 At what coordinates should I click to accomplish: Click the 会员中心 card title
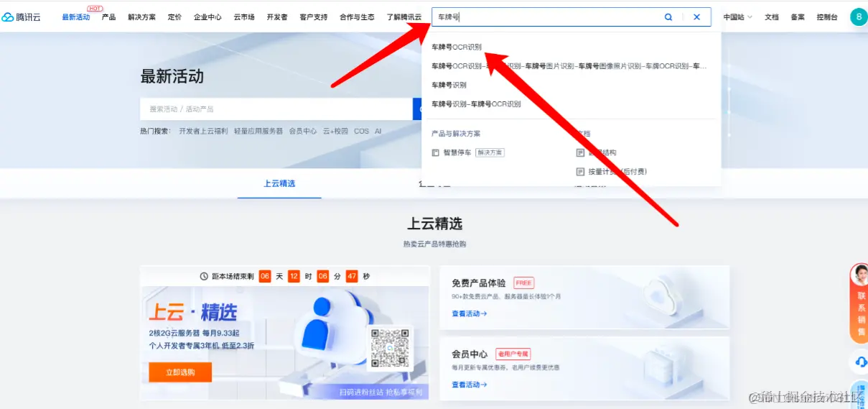tap(470, 354)
